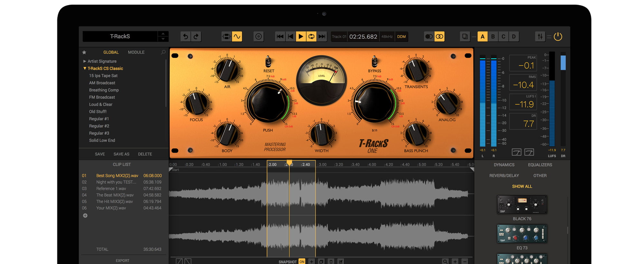Screen dimensions: 644x264
Task: Select clip The Beat MIX(2).wav
Action: coord(122,195)
